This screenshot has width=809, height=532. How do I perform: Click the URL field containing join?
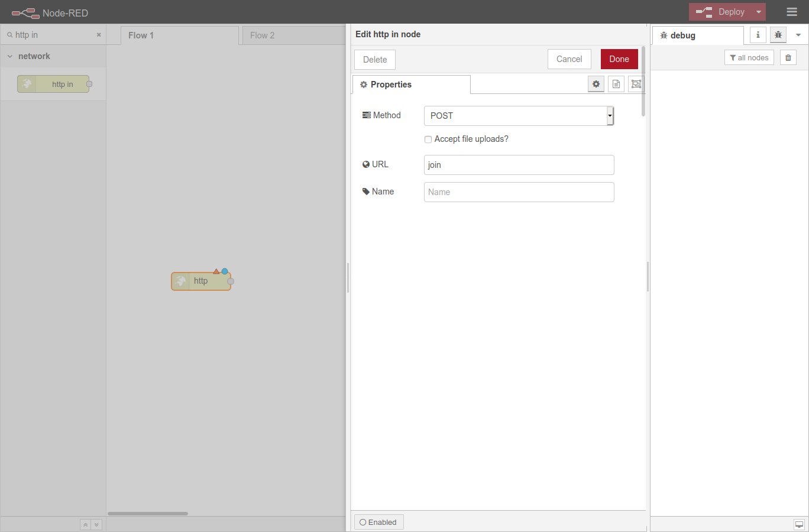(519, 164)
